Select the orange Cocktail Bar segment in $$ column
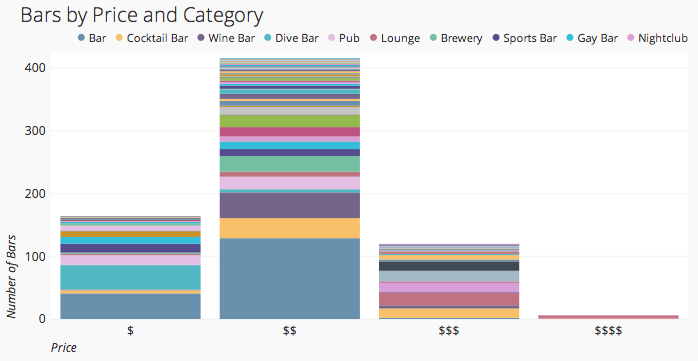The height and width of the screenshot is (361, 698). pyautogui.click(x=290, y=228)
